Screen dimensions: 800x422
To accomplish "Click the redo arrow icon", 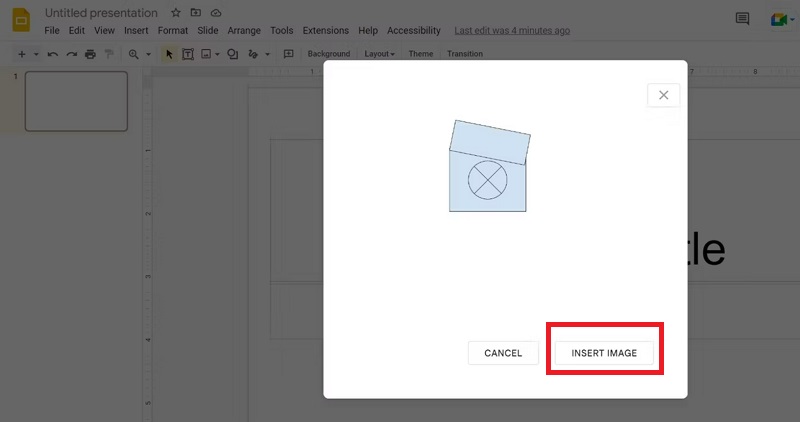I will tap(71, 54).
